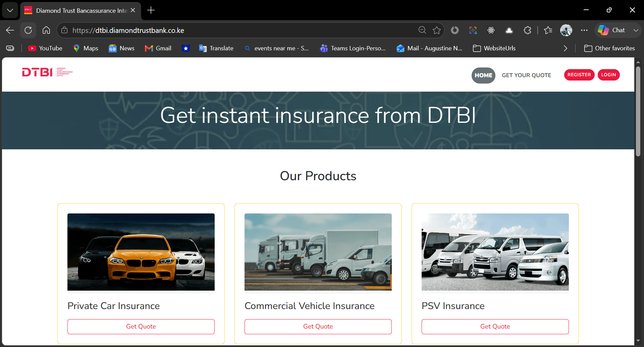Close the Diamond Trust Bancassurance tab
644x347 pixels.
pyautogui.click(x=133, y=10)
